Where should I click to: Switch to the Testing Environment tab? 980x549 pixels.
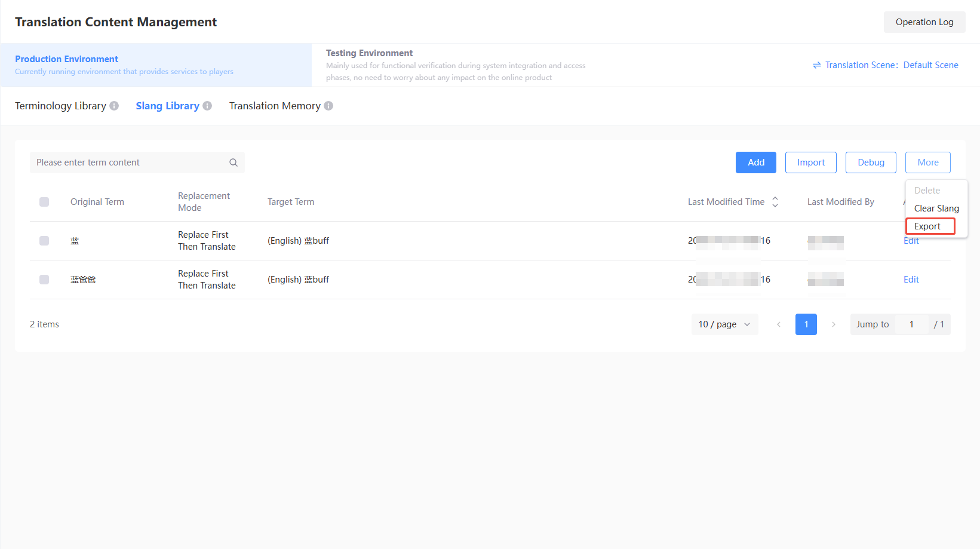point(457,65)
